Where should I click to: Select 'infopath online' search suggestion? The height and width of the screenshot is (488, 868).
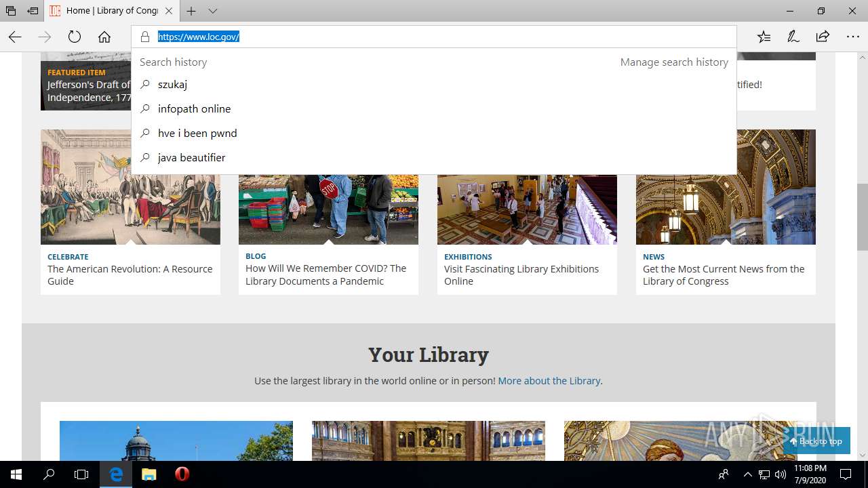coord(434,109)
